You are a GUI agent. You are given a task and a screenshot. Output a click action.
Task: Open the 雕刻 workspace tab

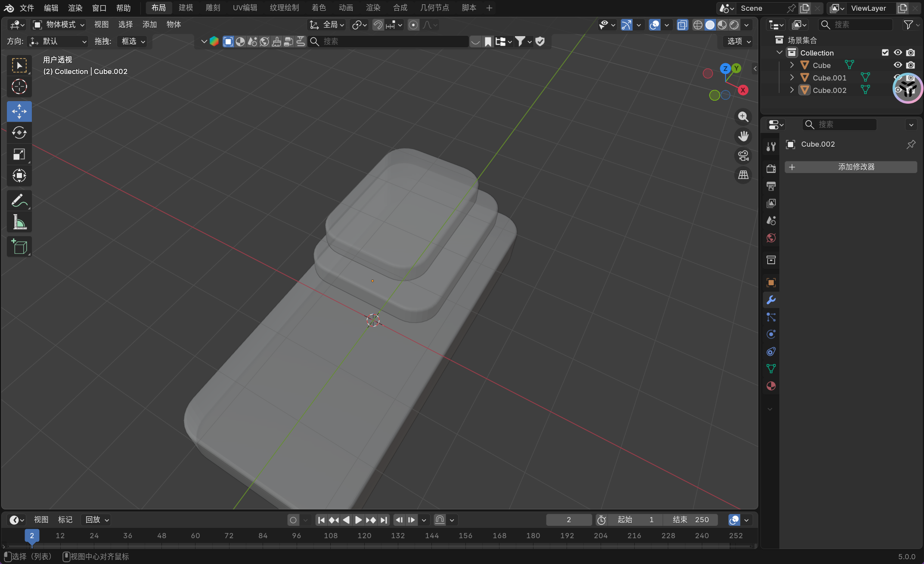pyautogui.click(x=213, y=8)
